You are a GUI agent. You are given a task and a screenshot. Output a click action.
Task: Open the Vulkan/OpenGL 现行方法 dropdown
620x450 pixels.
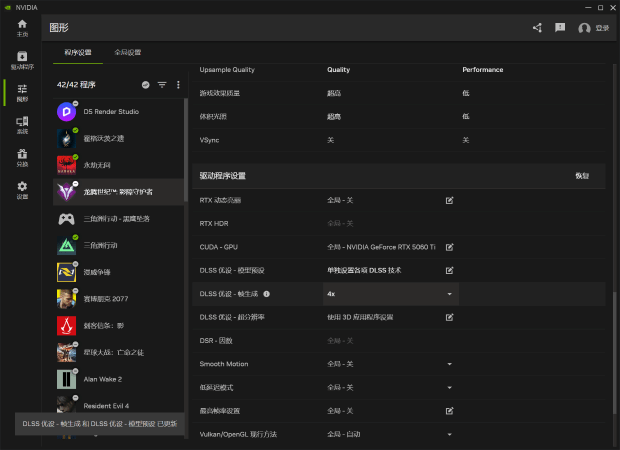450,434
